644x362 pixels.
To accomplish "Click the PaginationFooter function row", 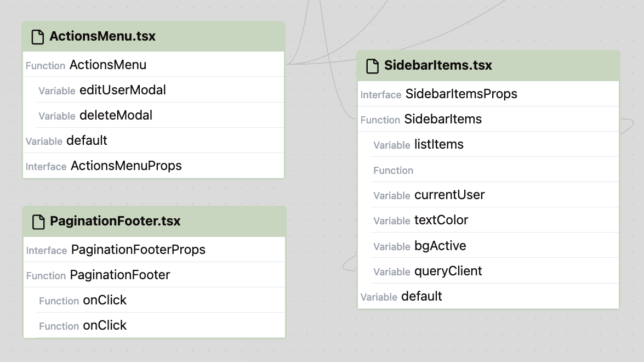I will coord(120,275).
